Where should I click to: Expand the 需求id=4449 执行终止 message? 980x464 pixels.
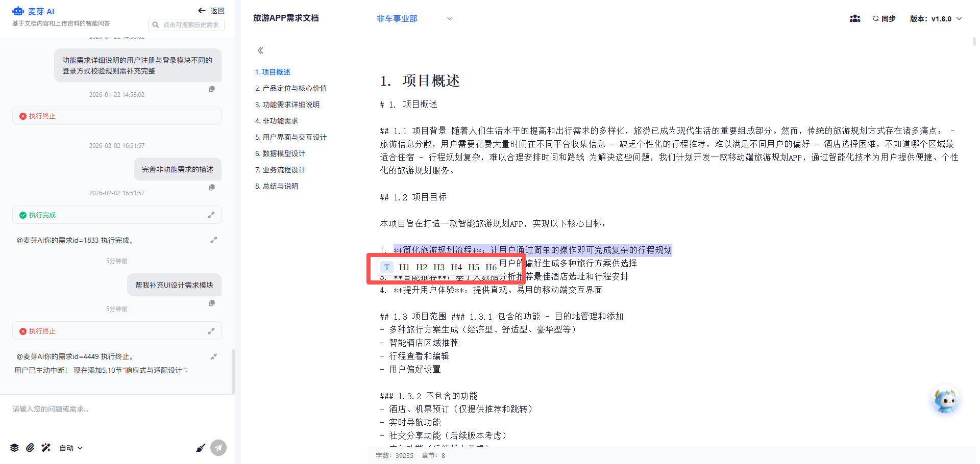click(x=213, y=356)
